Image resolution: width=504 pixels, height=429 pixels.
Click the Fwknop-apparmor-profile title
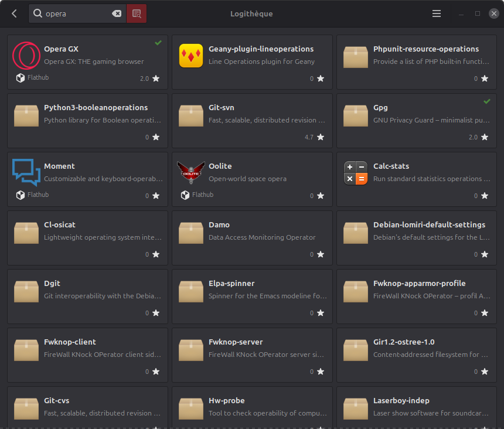click(420, 284)
